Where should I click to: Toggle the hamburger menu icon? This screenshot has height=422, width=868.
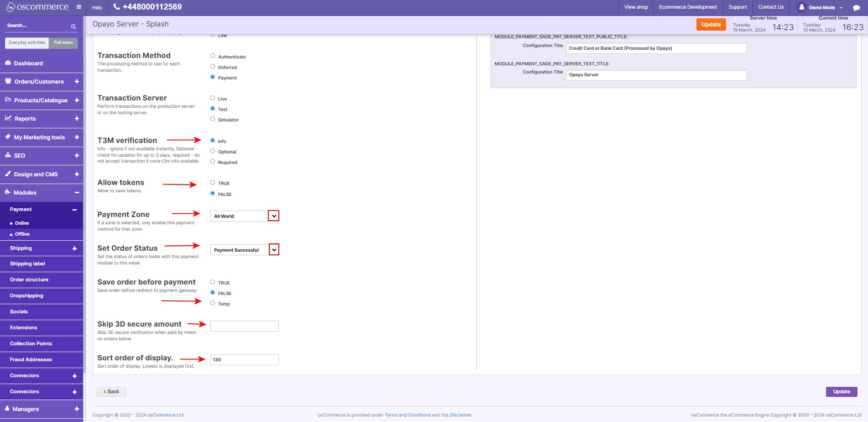[78, 7]
